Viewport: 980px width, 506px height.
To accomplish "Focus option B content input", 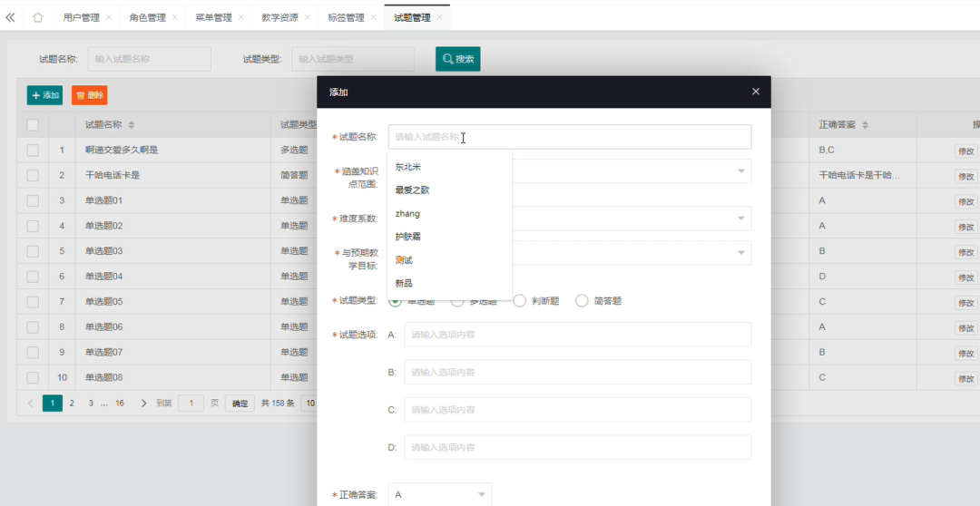I will coord(578,373).
